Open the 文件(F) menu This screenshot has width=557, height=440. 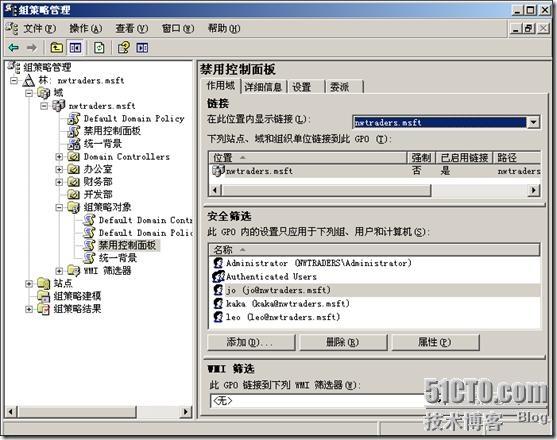click(x=39, y=28)
